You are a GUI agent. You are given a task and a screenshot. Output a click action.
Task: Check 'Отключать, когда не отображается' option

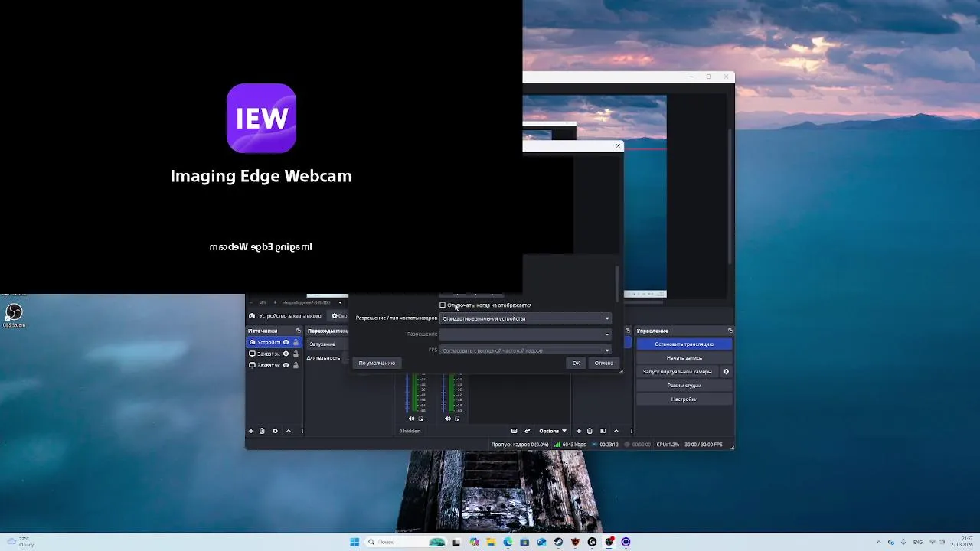tap(443, 305)
